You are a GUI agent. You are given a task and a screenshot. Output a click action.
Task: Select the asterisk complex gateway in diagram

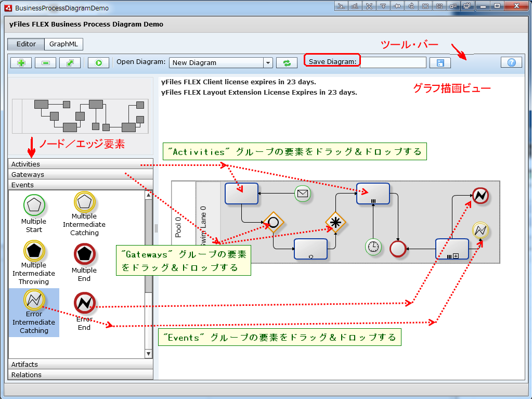coord(335,223)
